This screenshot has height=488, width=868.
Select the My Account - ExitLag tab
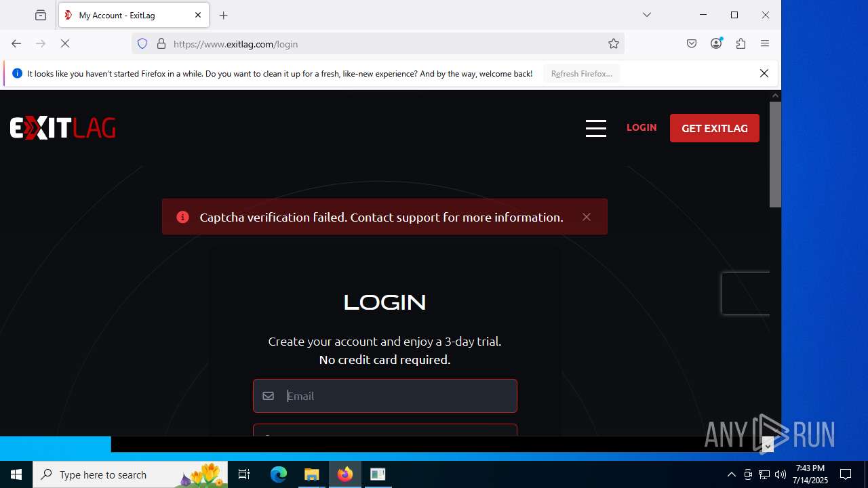(134, 15)
